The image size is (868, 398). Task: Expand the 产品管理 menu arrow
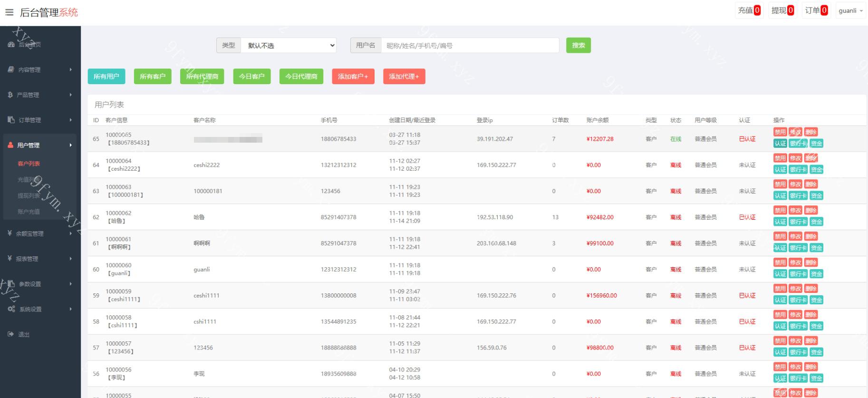(71, 95)
